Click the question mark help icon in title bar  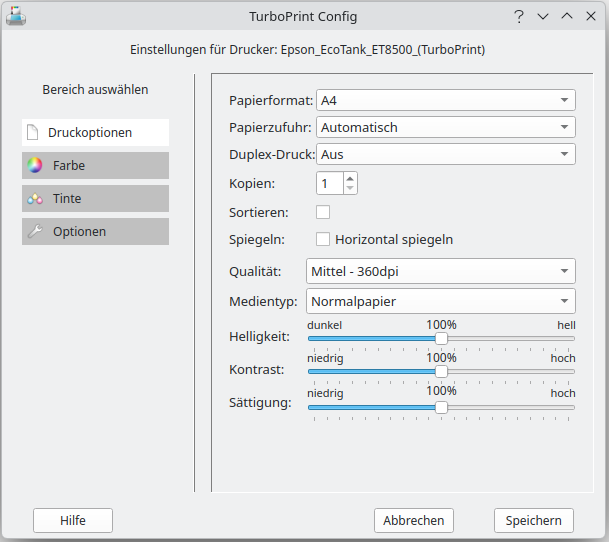[x=519, y=16]
